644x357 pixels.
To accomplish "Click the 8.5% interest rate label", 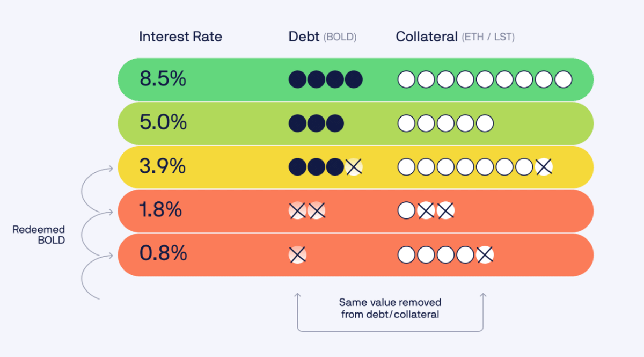I will click(163, 79).
